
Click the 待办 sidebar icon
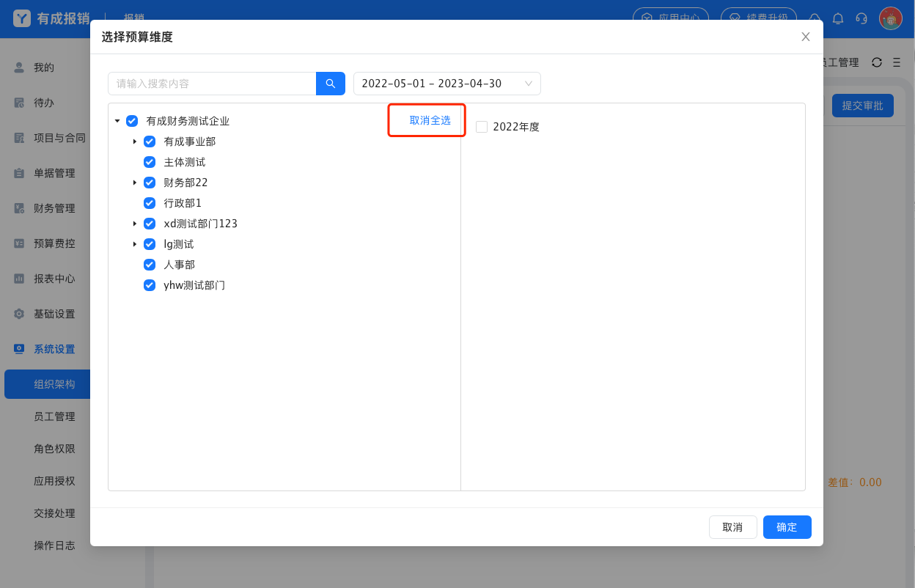[x=20, y=103]
